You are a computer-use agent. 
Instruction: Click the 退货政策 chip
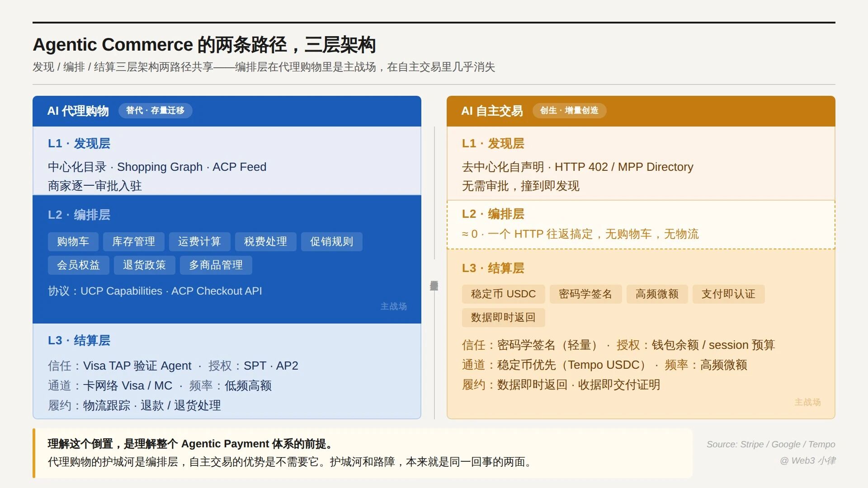(x=144, y=265)
